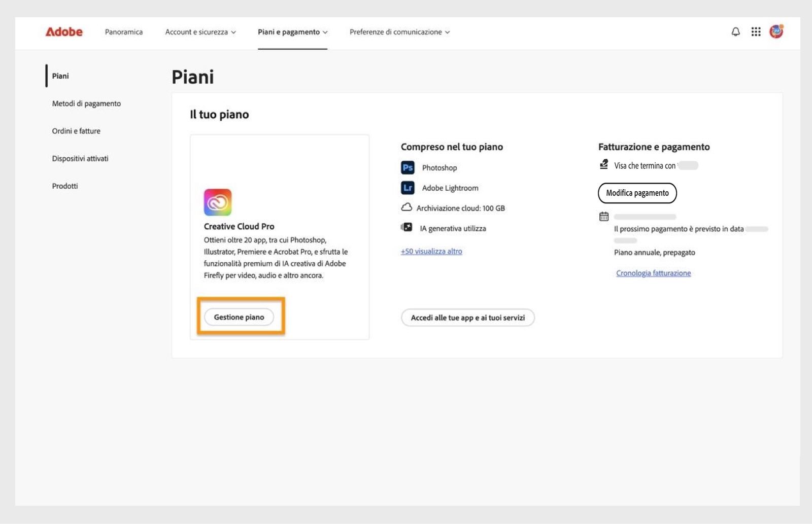Click the Adobe Lightroom Lr icon
The width and height of the screenshot is (812, 524).
click(x=408, y=188)
